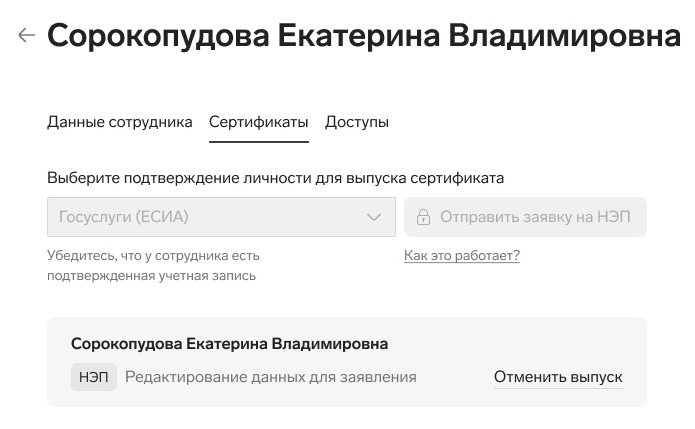Click the Редактирование данных для заявления status text
This screenshot has width=695, height=429.
tap(271, 377)
